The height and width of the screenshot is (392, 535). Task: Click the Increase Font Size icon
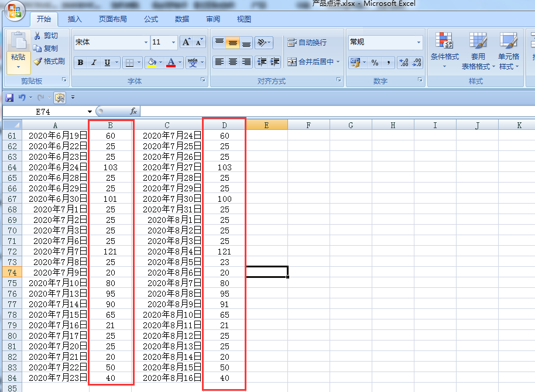186,42
